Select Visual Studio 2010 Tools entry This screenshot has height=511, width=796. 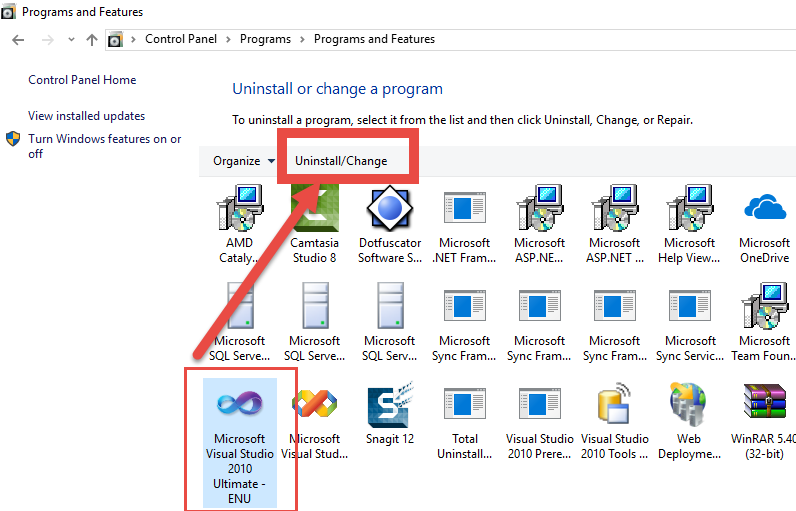click(615, 421)
